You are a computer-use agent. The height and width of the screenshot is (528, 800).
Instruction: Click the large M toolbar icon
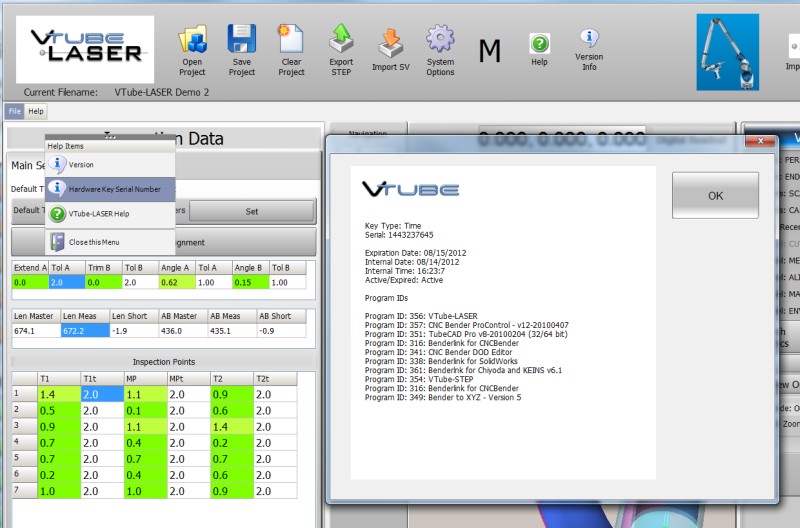point(490,50)
